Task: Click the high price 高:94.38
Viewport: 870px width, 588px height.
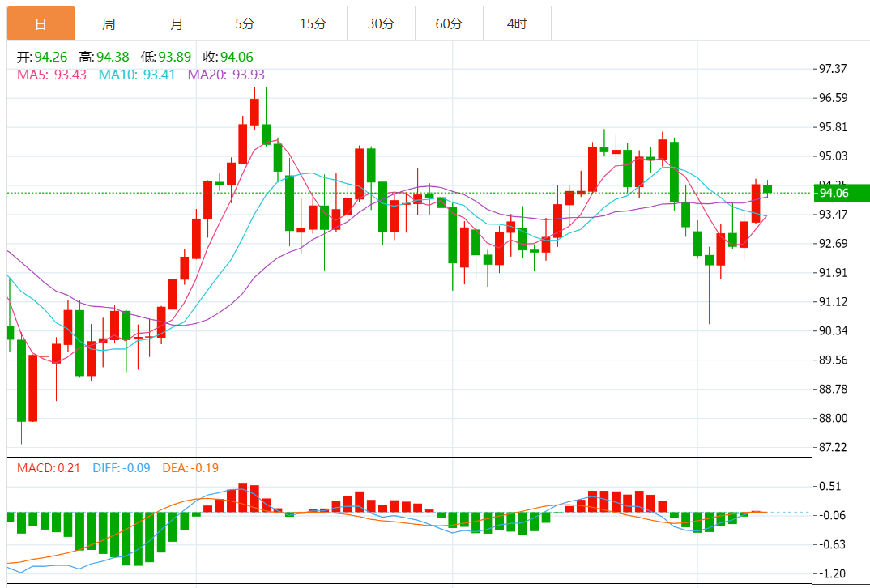Action: 104,57
